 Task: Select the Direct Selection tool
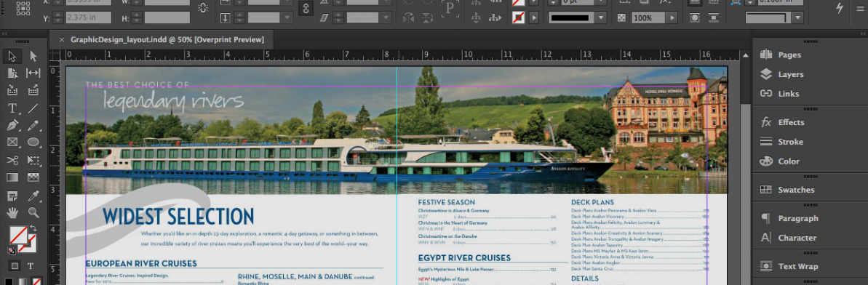tap(33, 56)
